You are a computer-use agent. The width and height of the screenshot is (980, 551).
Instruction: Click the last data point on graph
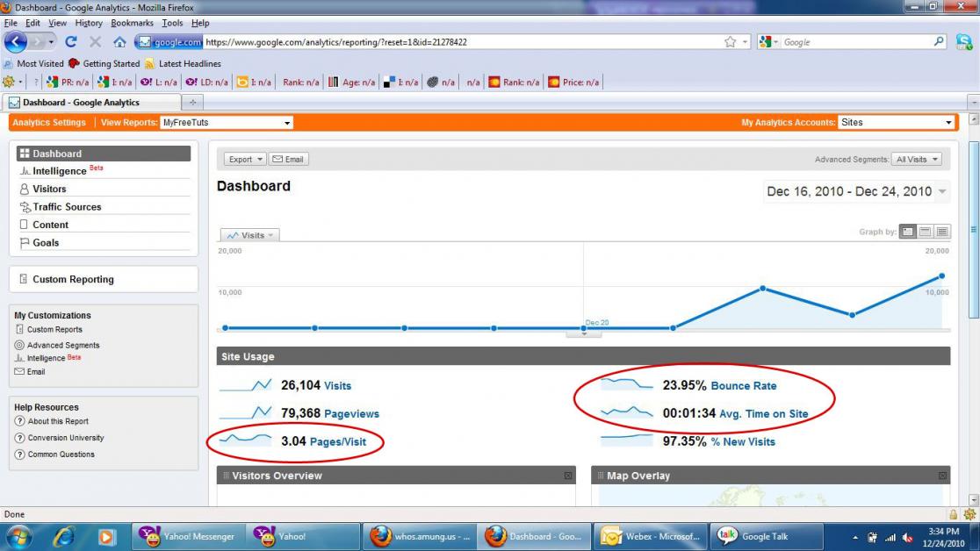[x=942, y=275]
